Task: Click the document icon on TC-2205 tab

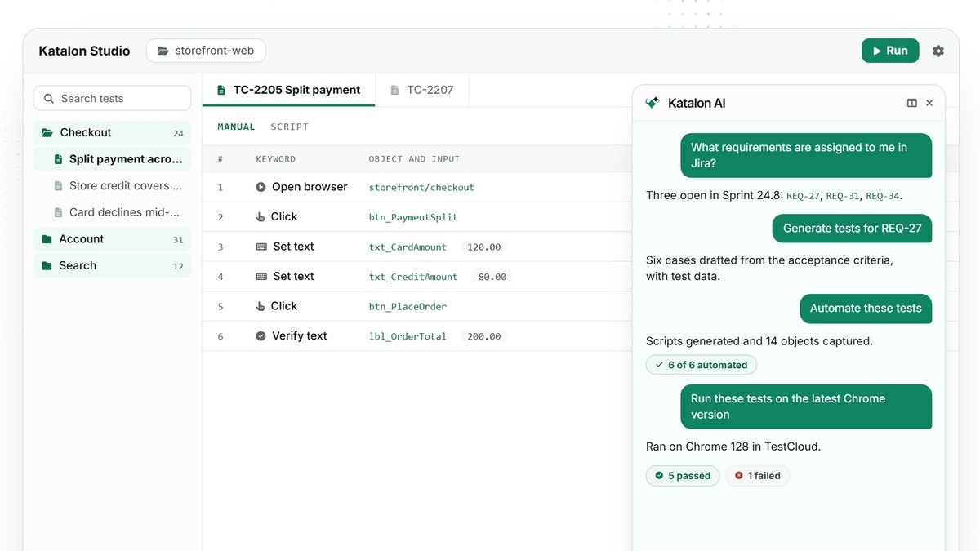Action: (x=221, y=90)
